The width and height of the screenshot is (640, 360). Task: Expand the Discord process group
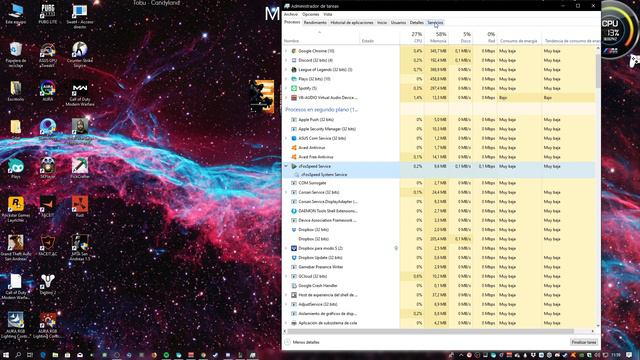[286, 60]
